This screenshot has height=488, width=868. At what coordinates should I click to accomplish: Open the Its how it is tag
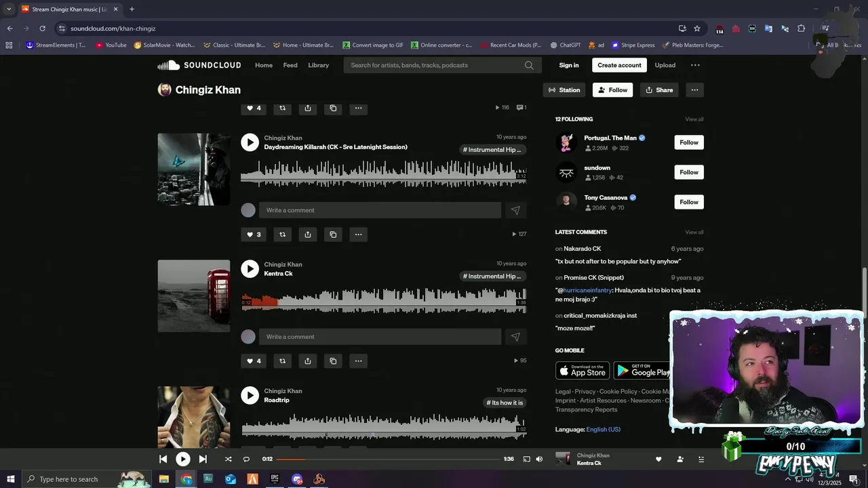tap(505, 403)
